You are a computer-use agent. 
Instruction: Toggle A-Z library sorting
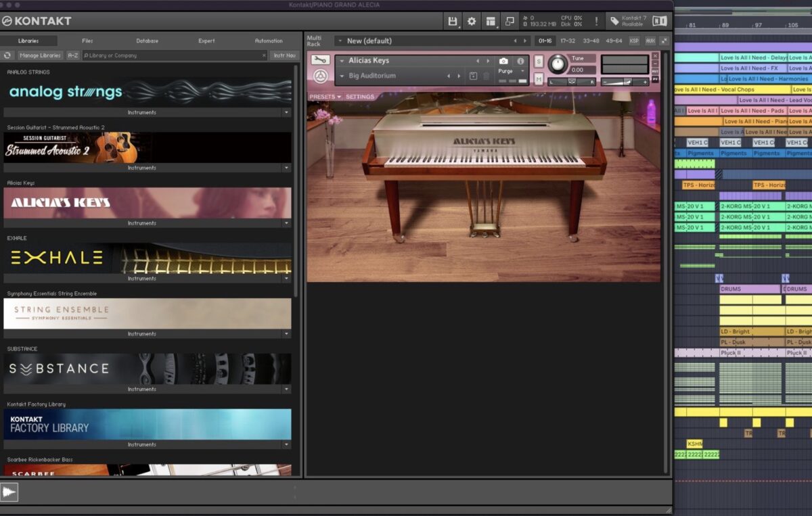point(72,55)
